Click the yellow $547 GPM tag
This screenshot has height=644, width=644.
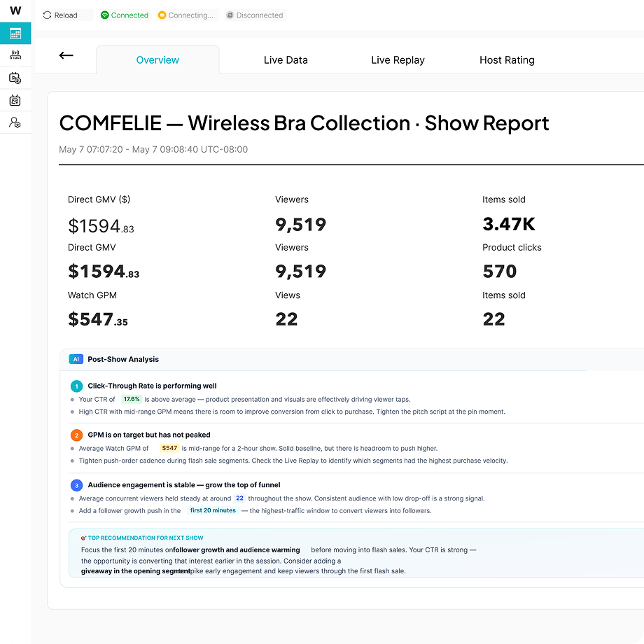coord(169,448)
